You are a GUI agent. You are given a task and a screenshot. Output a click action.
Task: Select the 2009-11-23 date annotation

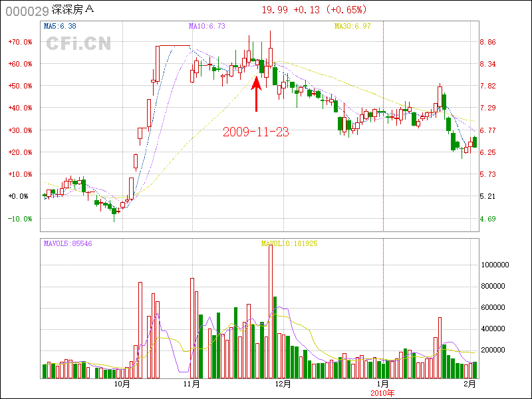[x=255, y=132]
